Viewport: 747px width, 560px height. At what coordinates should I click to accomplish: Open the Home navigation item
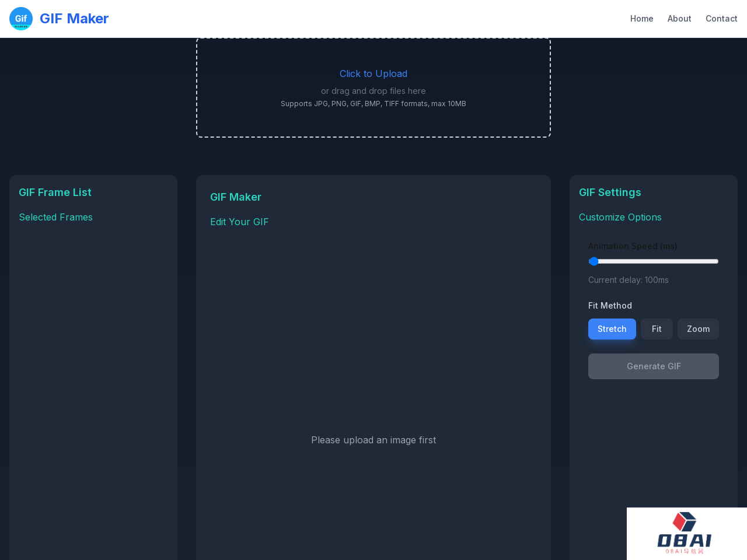[641, 17]
